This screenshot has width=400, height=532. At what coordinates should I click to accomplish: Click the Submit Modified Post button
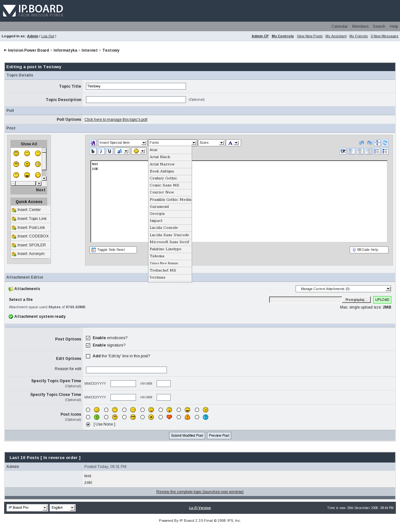pyautogui.click(x=187, y=435)
